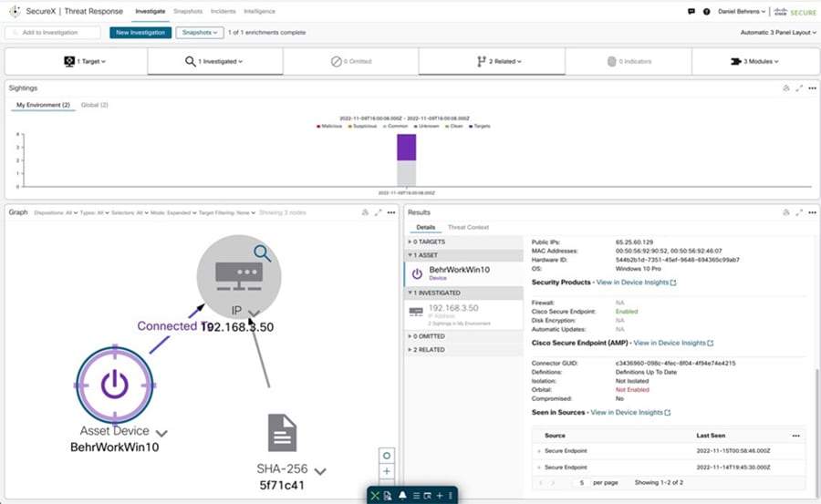Click the New Investigation button
The width and height of the screenshot is (821, 504).
click(x=140, y=33)
